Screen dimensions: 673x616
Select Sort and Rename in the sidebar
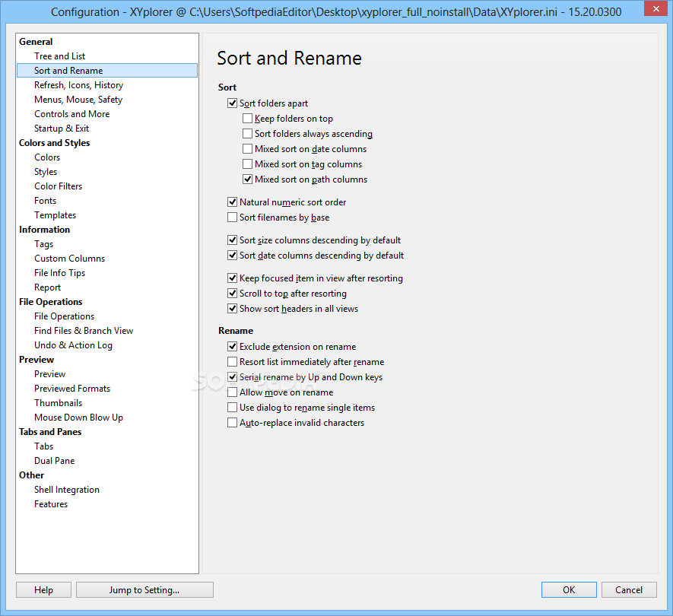pos(107,71)
